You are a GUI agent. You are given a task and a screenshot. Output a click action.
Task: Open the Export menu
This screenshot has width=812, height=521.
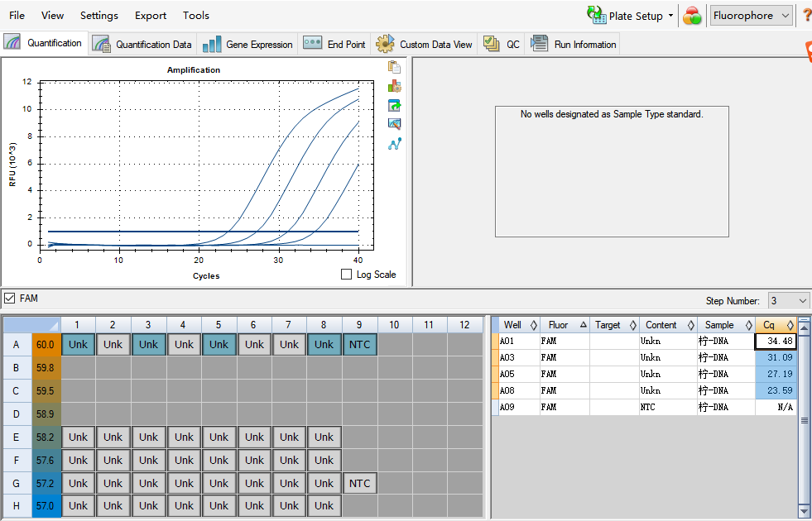150,15
